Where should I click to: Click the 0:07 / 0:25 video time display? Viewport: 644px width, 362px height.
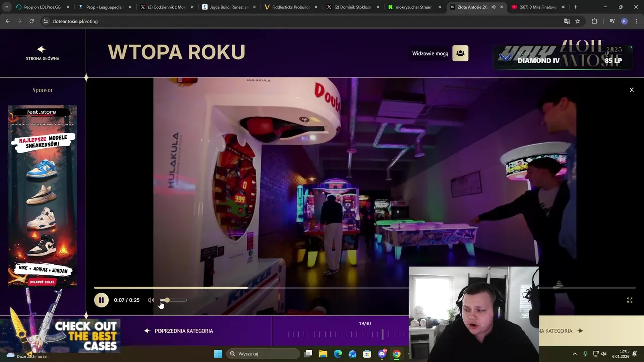(x=127, y=300)
